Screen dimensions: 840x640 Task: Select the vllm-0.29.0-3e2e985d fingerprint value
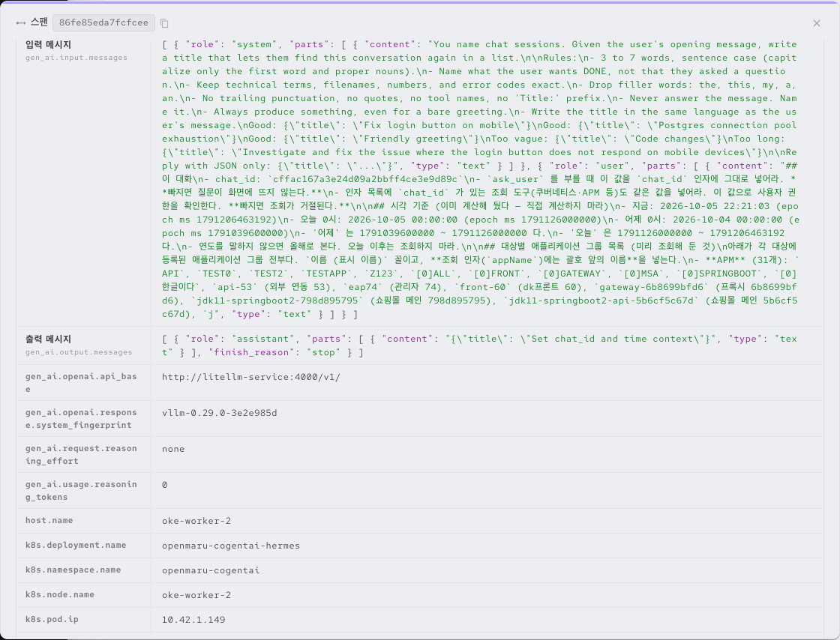click(219, 413)
